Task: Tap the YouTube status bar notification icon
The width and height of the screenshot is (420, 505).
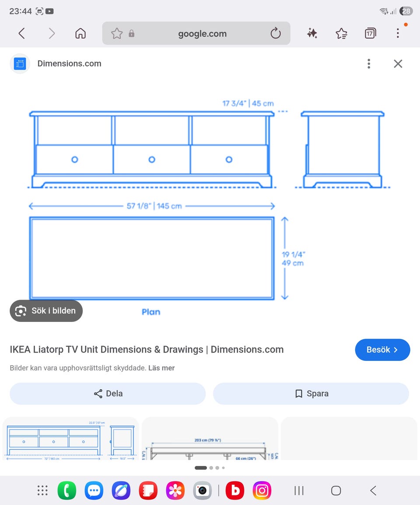Action: pos(49,11)
